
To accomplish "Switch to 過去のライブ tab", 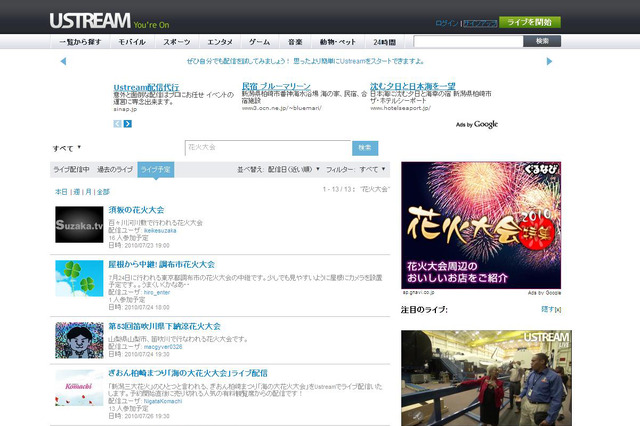I will pyautogui.click(x=115, y=169).
